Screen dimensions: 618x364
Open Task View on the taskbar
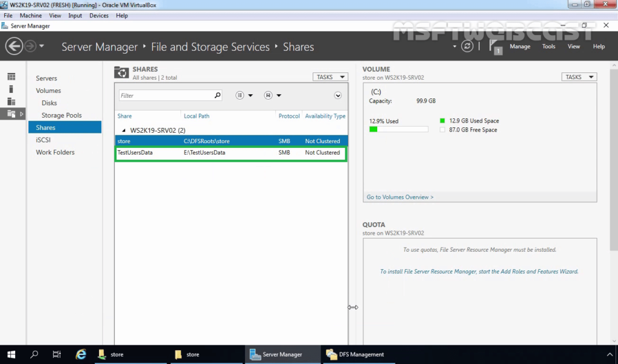point(57,354)
